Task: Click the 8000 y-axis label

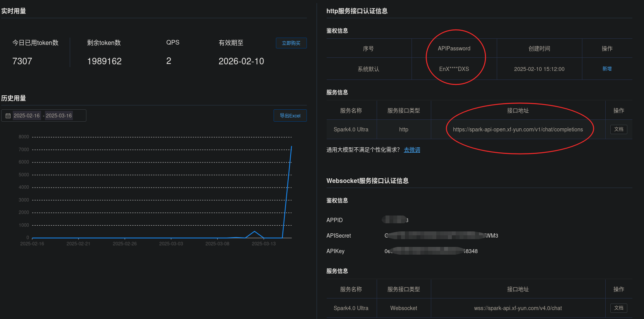Action: 24,137
